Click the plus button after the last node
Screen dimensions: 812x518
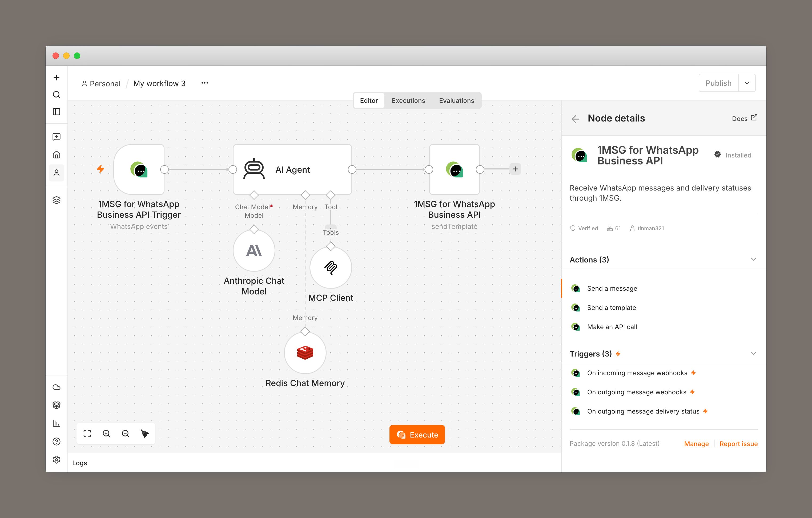pos(515,169)
